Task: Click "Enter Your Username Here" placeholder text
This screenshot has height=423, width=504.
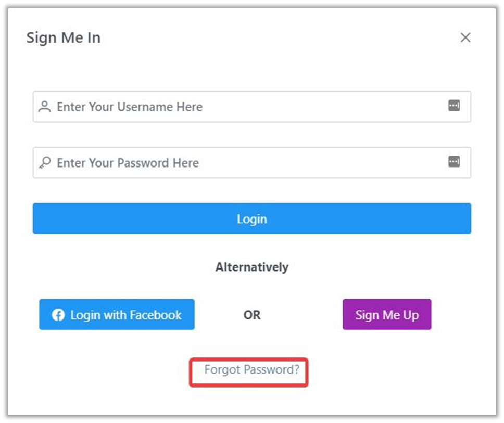Action: click(x=130, y=107)
